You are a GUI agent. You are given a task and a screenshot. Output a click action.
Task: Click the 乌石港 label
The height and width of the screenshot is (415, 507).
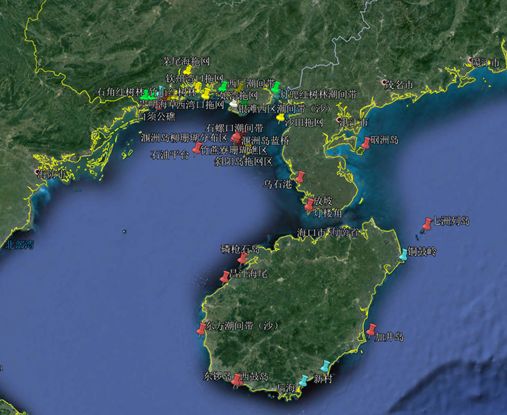click(277, 184)
